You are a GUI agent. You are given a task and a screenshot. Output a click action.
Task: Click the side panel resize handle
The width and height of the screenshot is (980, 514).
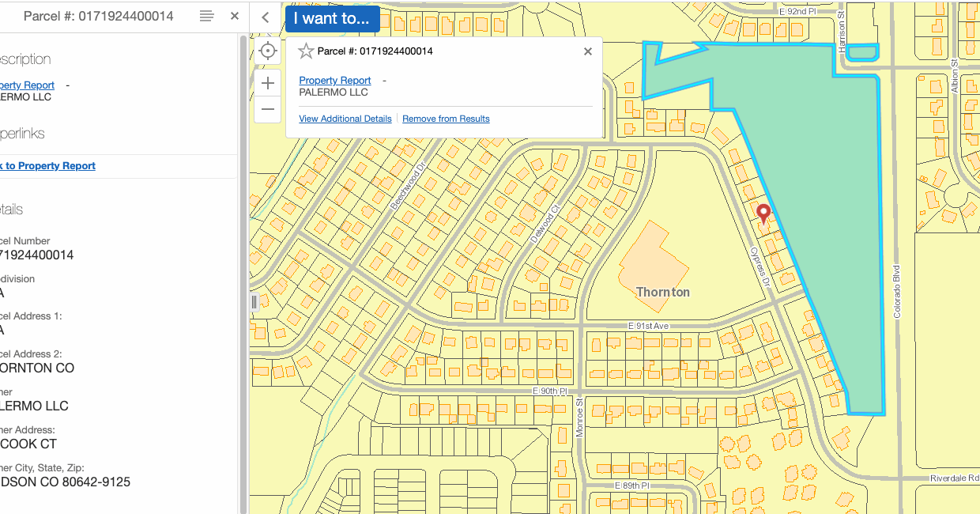[254, 301]
